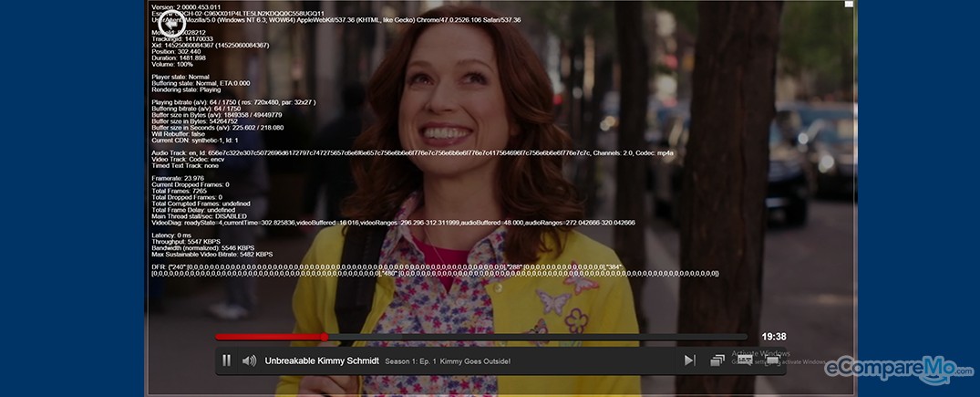Select the 'Timed Text Track: none' line
This screenshot has height=397, width=980.
click(x=185, y=166)
